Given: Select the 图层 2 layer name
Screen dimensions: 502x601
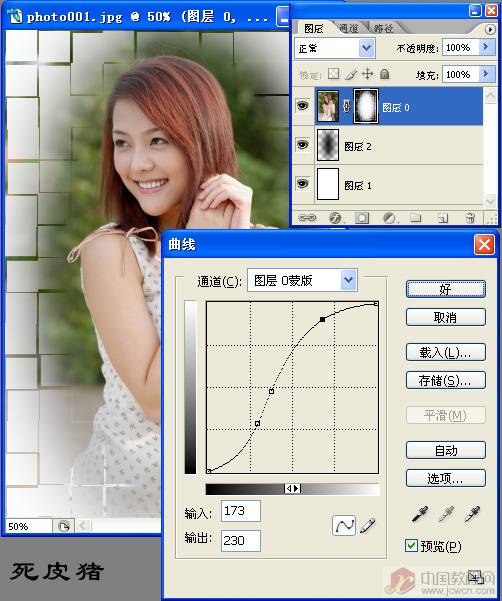Looking at the screenshot, I should pyautogui.click(x=358, y=146).
